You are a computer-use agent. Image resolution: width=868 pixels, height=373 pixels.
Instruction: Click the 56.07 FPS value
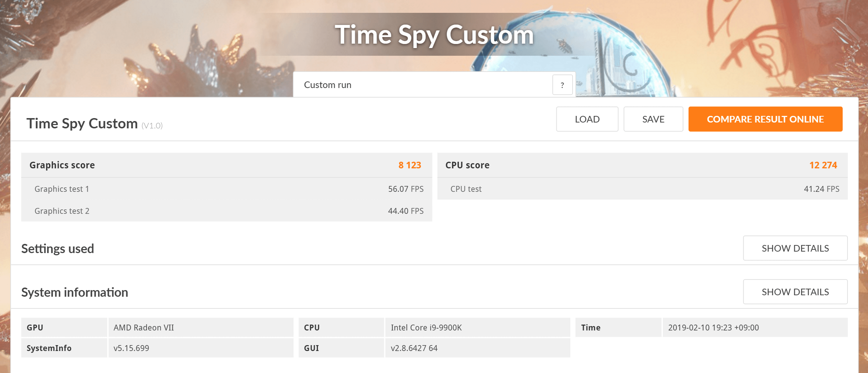pyautogui.click(x=406, y=189)
